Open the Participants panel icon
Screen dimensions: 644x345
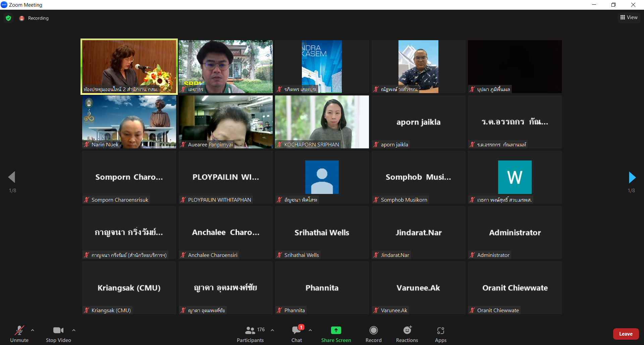pyautogui.click(x=250, y=331)
